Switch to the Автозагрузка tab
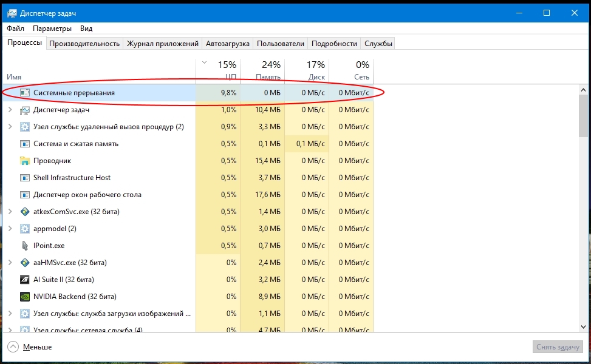This screenshot has height=364, width=591. click(x=228, y=44)
